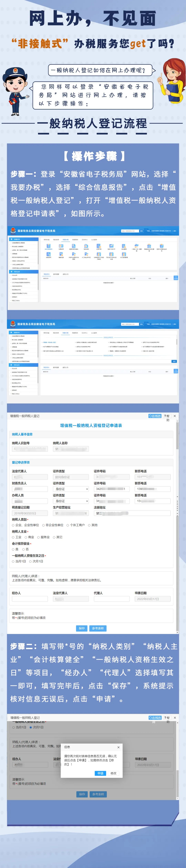Click the tax bureau emblem logo in the first portal header
186x868 pixels.
click(x=13, y=231)
